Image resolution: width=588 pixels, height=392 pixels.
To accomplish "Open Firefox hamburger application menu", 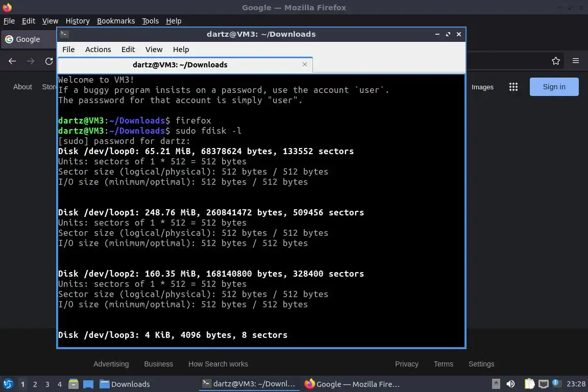I will tap(576, 61).
